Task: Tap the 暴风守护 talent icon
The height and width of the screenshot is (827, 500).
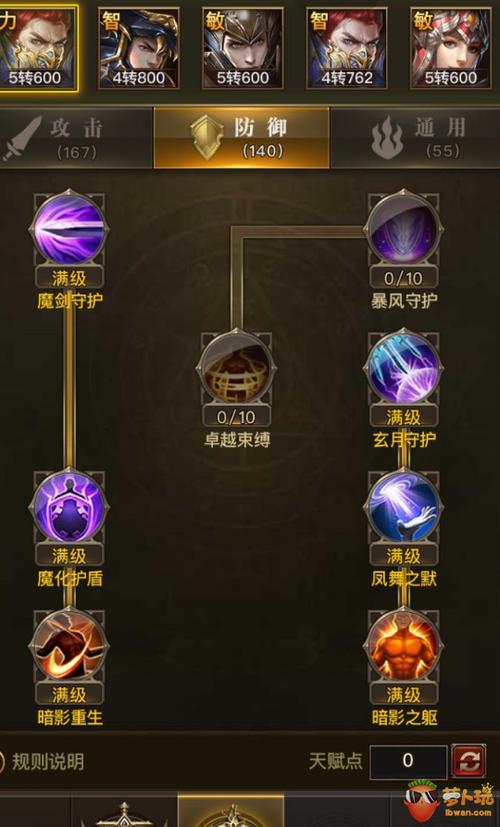Action: click(x=403, y=228)
